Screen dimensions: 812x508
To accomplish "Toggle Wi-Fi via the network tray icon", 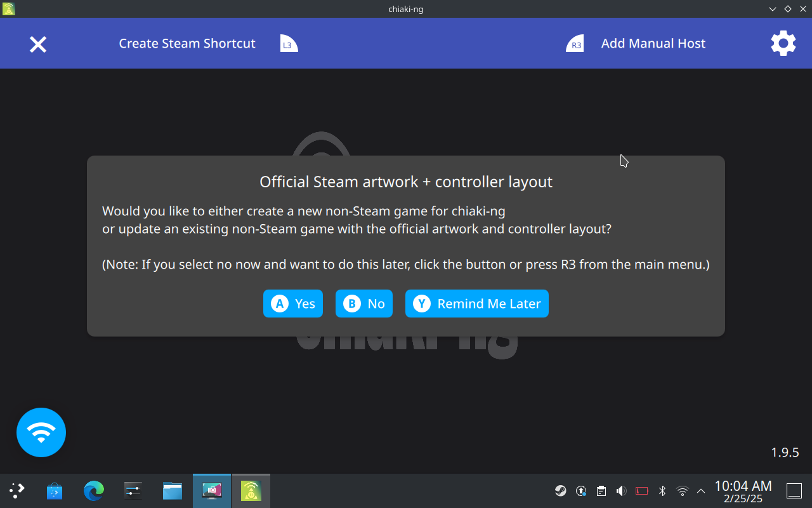I will pos(682,490).
